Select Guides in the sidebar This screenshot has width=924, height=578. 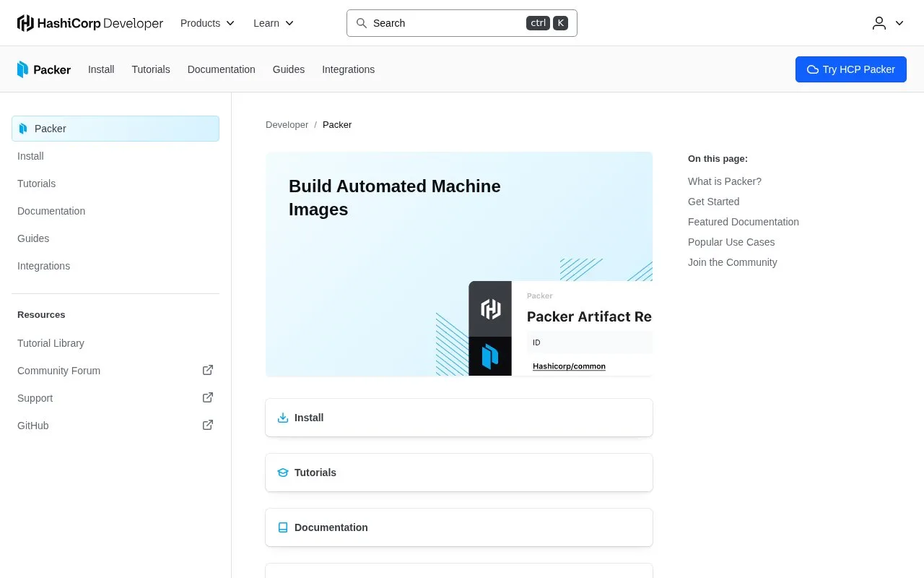tap(115, 238)
